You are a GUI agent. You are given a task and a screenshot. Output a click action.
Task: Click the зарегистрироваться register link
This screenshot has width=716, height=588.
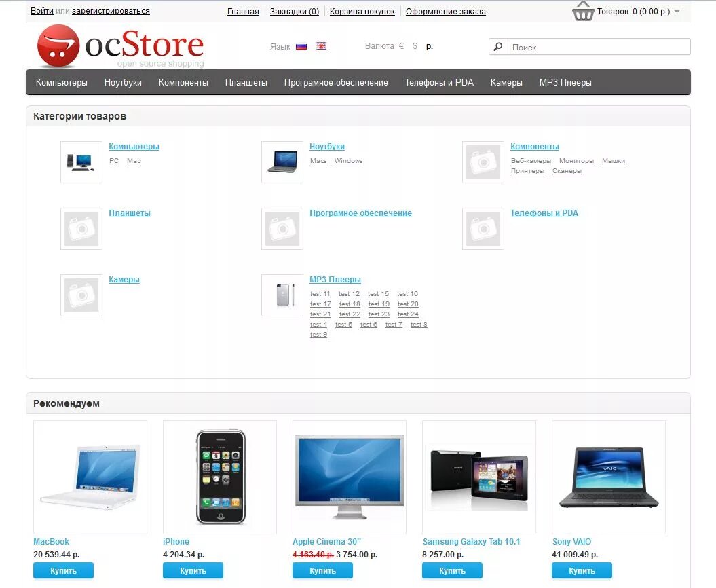111,11
